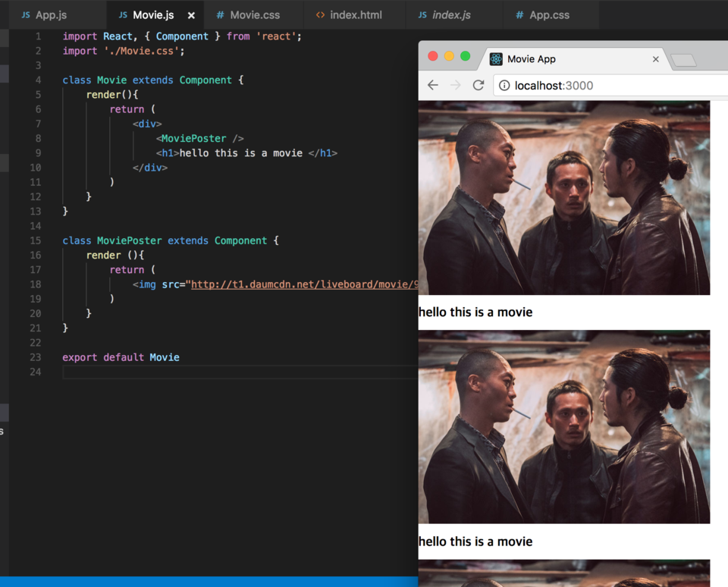The image size is (728, 587).
Task: Click the 'render (){' line in MoviePoster
Action: point(115,255)
